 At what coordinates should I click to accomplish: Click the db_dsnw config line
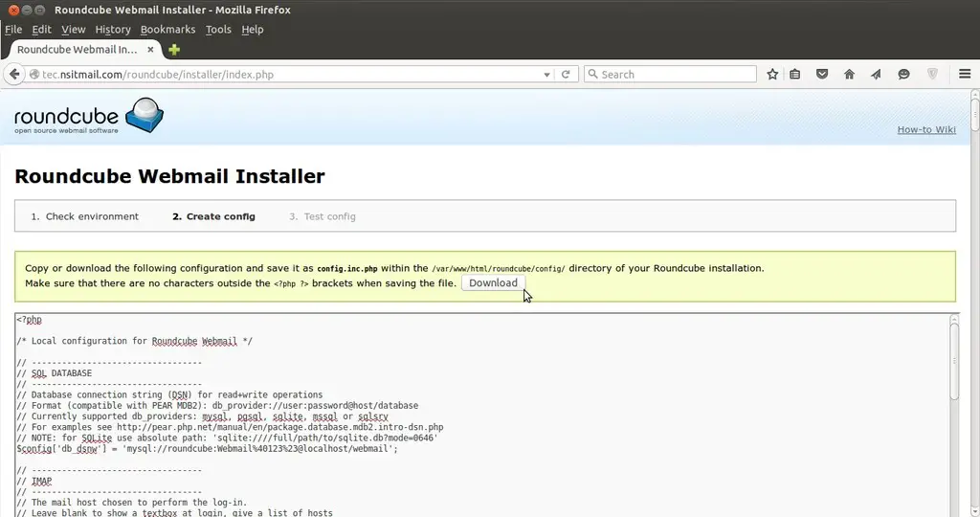[x=207, y=449]
